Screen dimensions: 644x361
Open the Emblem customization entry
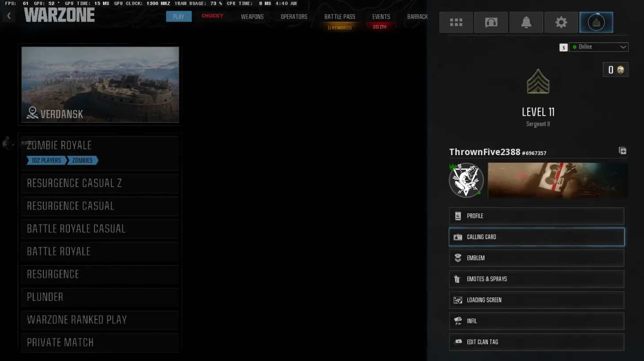[x=537, y=258]
